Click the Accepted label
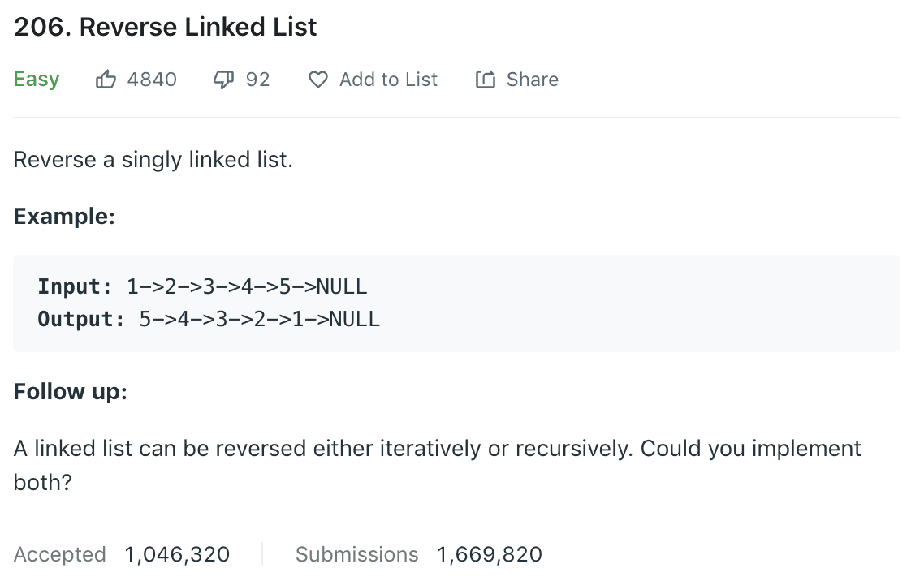 click(60, 554)
